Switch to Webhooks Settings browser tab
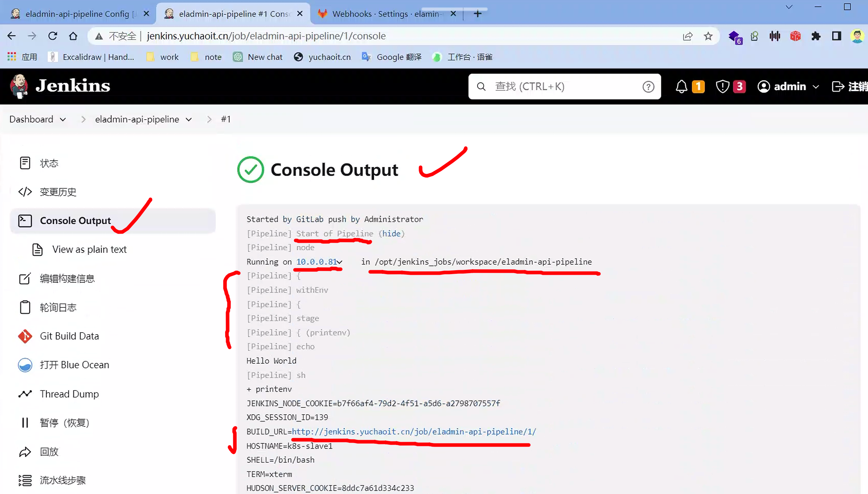This screenshot has height=494, width=868. 386,14
